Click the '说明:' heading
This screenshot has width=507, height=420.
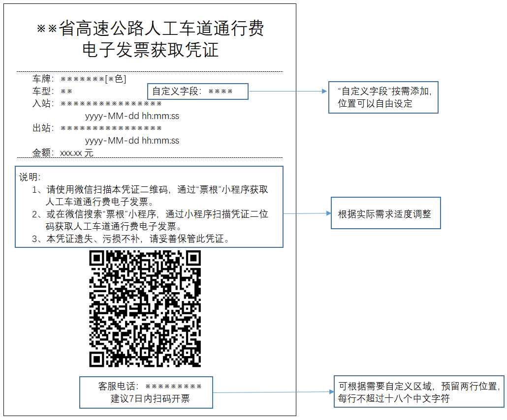tap(30, 177)
